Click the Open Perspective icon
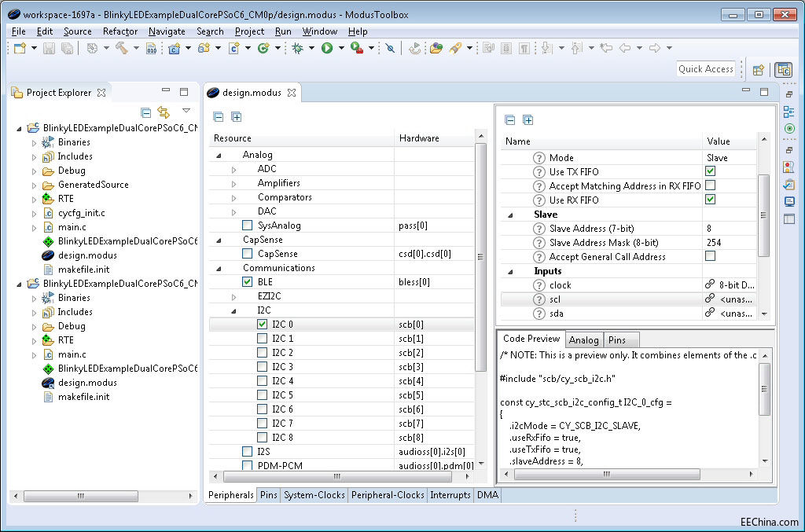The width and height of the screenshot is (805, 532). pos(759,70)
